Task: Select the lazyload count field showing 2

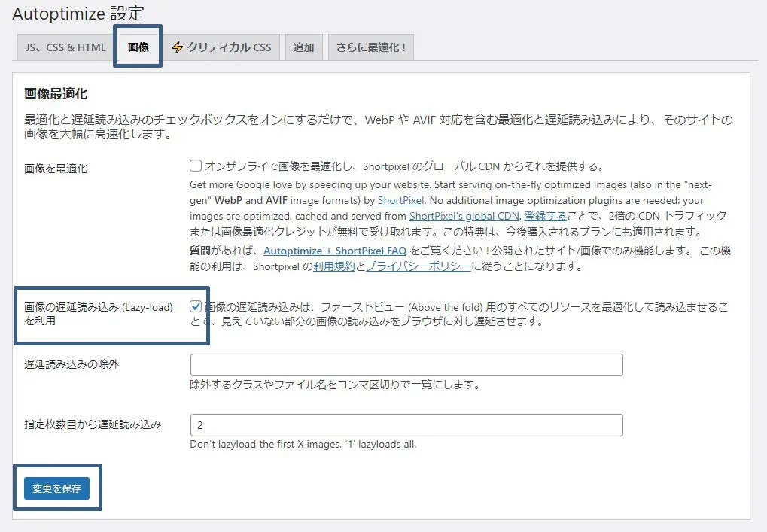Action: [406, 424]
